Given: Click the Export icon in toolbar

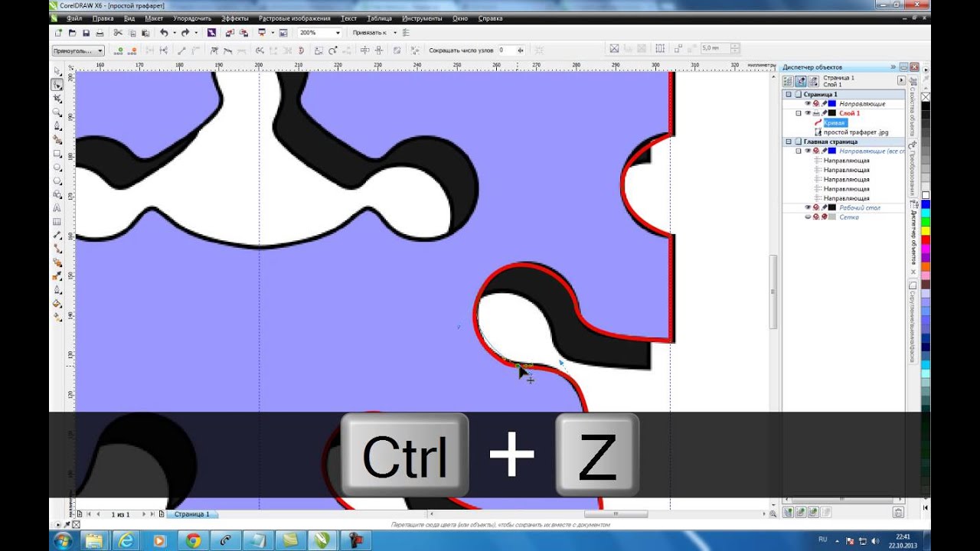Looking at the screenshot, I should point(243,33).
